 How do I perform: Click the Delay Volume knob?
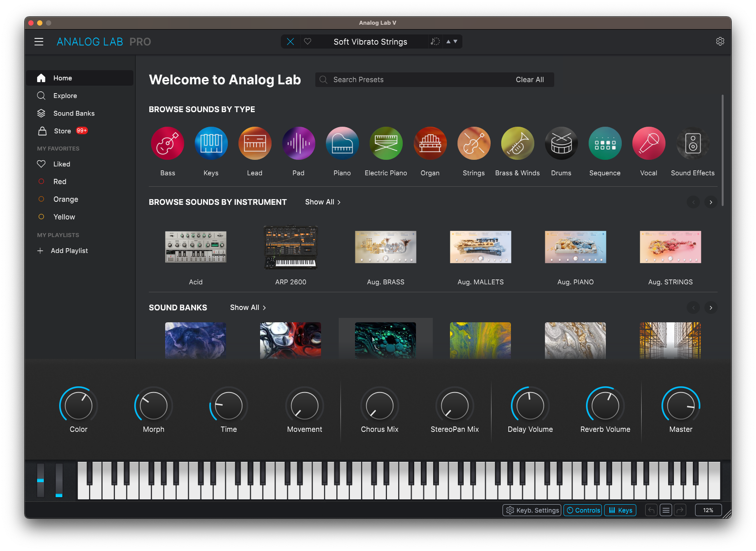pyautogui.click(x=530, y=406)
